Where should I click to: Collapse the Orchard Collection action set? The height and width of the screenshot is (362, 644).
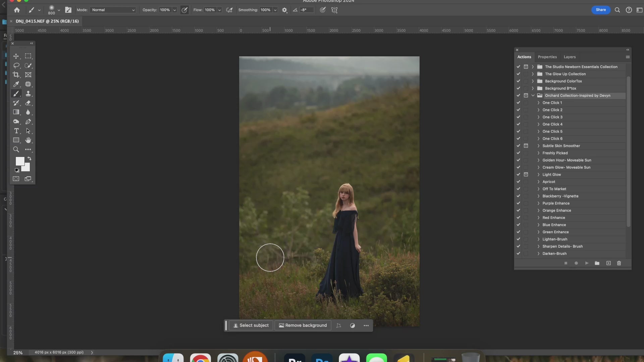533,96
